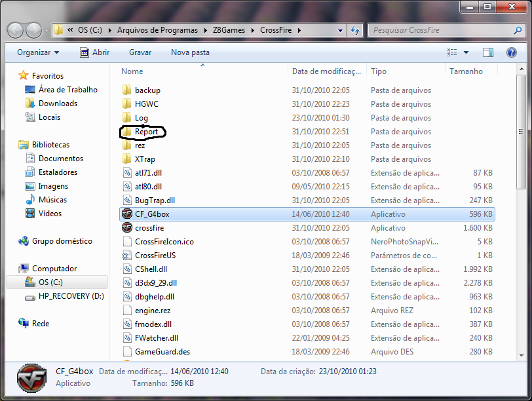Select Favoritos star icon in sidebar
Screen dimensions: 532x401
point(24,75)
